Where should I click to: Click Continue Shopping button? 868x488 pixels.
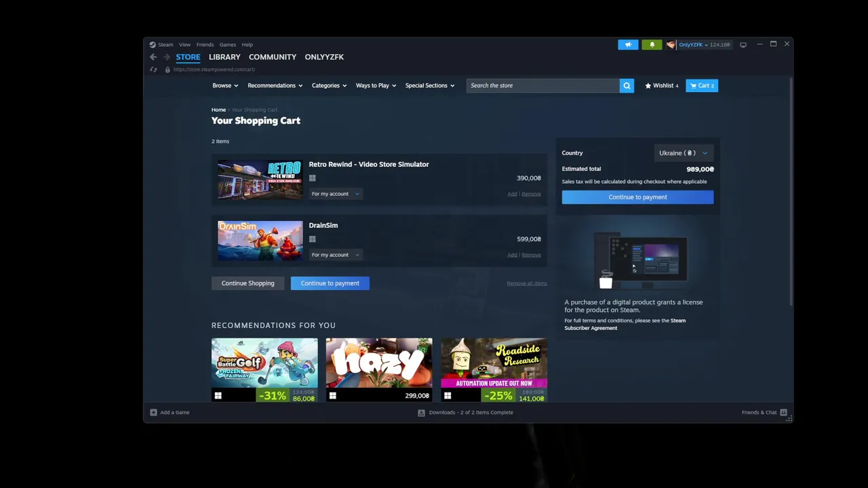pos(248,283)
